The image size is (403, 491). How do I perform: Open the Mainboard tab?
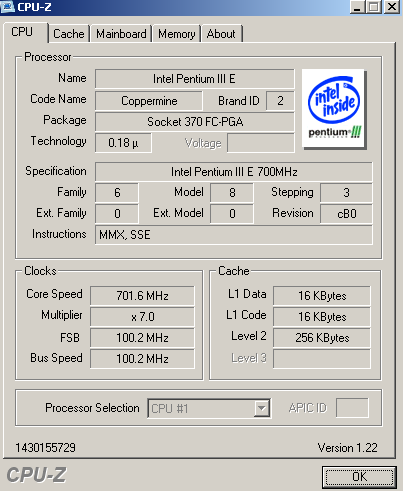pos(121,34)
